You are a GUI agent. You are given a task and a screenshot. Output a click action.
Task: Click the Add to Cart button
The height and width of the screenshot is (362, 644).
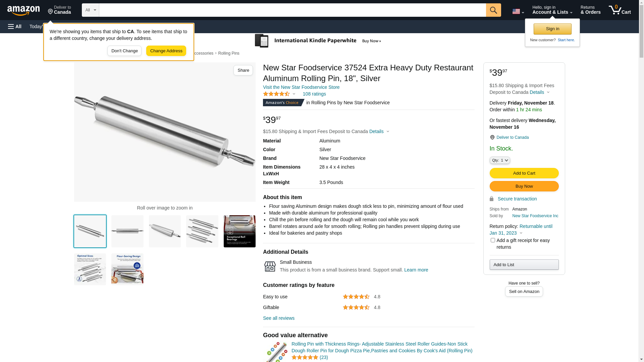[x=524, y=173]
